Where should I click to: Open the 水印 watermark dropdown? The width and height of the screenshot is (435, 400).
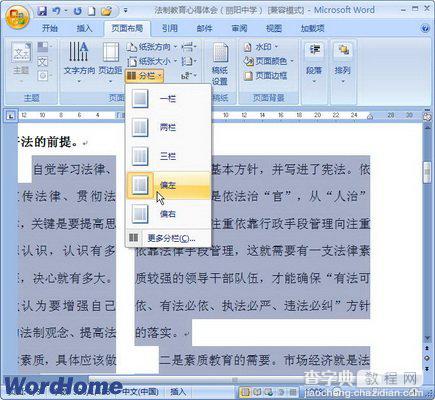(x=261, y=47)
